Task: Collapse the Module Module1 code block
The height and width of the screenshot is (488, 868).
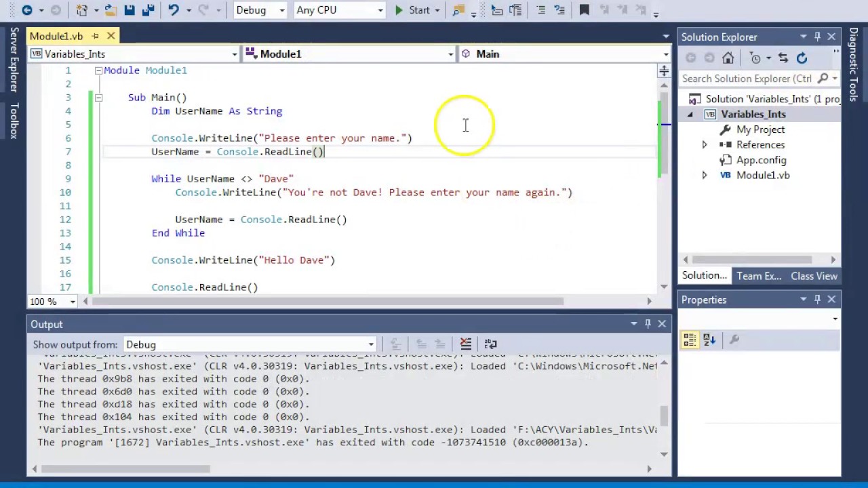Action: [x=98, y=70]
